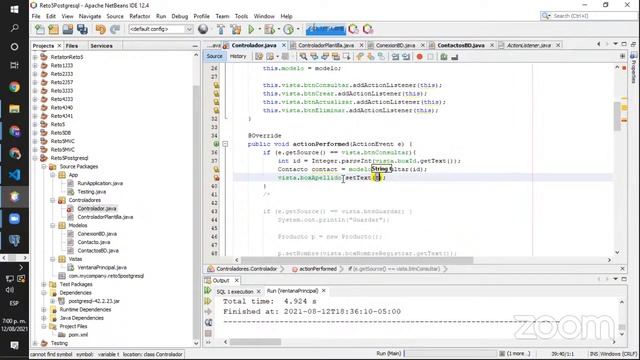Run the project with green play icon

point(251,29)
